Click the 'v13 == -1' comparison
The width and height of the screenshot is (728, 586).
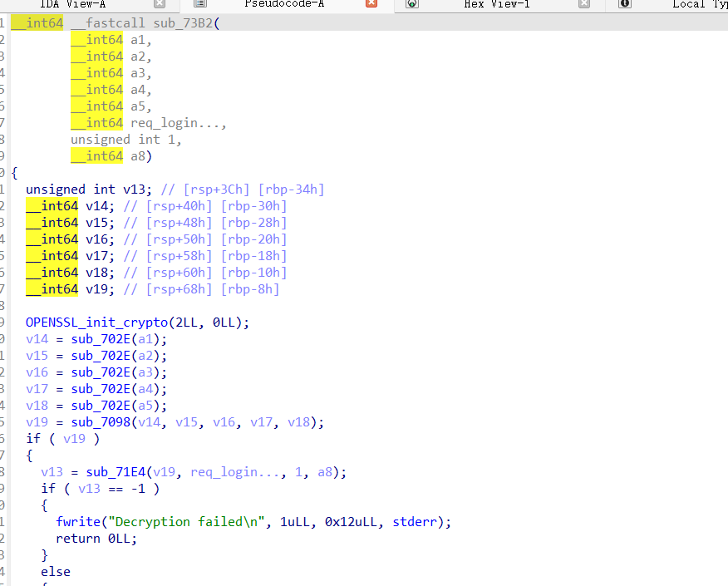pos(111,489)
